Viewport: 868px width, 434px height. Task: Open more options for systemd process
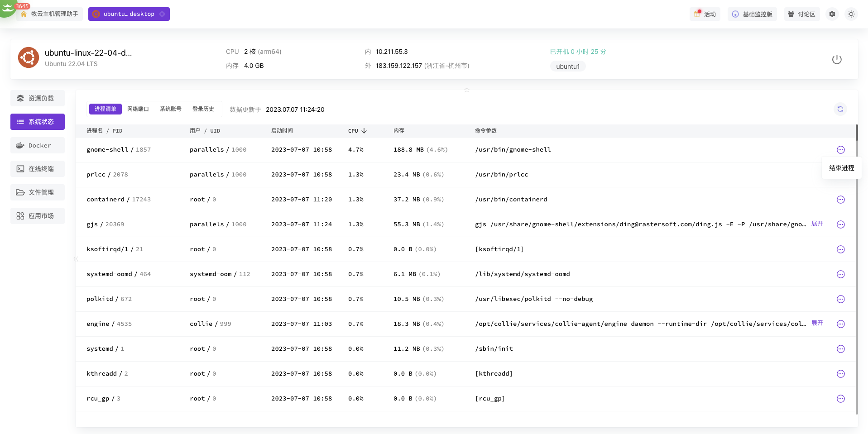[840, 349]
